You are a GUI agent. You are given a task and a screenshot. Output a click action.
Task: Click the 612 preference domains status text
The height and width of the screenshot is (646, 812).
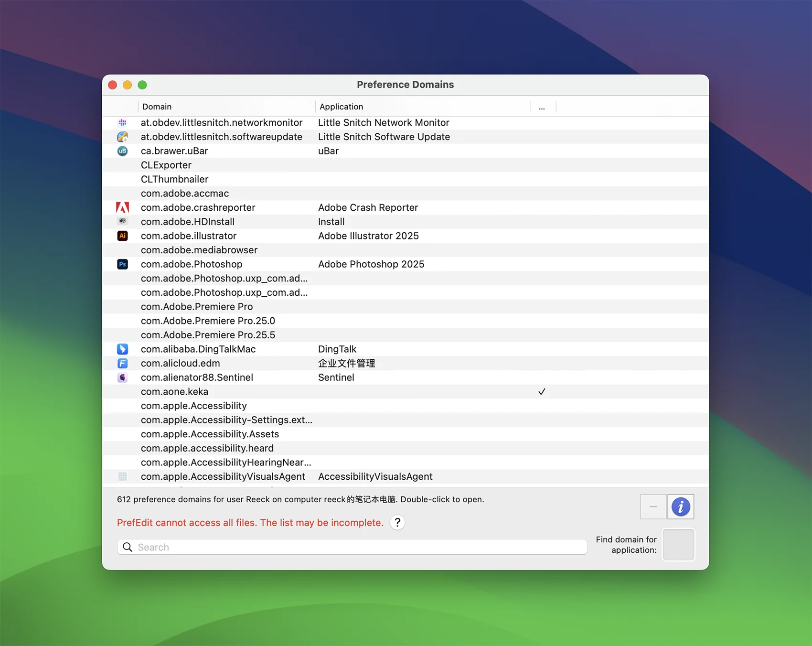click(300, 499)
